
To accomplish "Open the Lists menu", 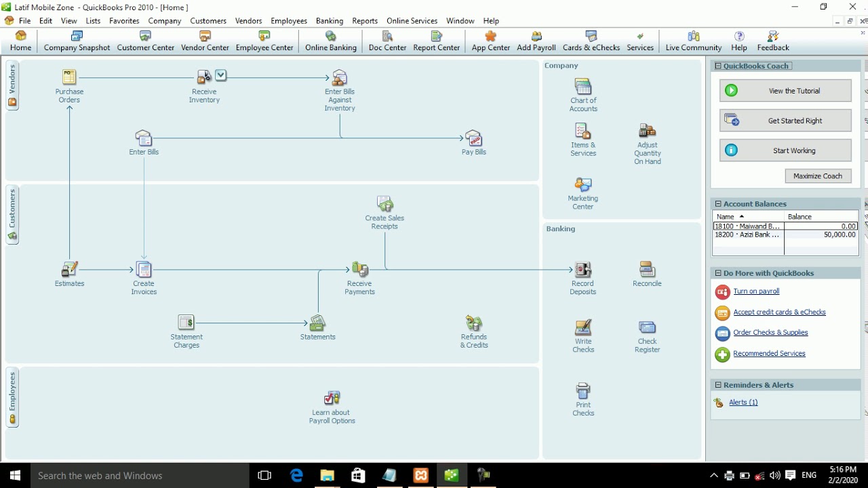I will pos(93,21).
